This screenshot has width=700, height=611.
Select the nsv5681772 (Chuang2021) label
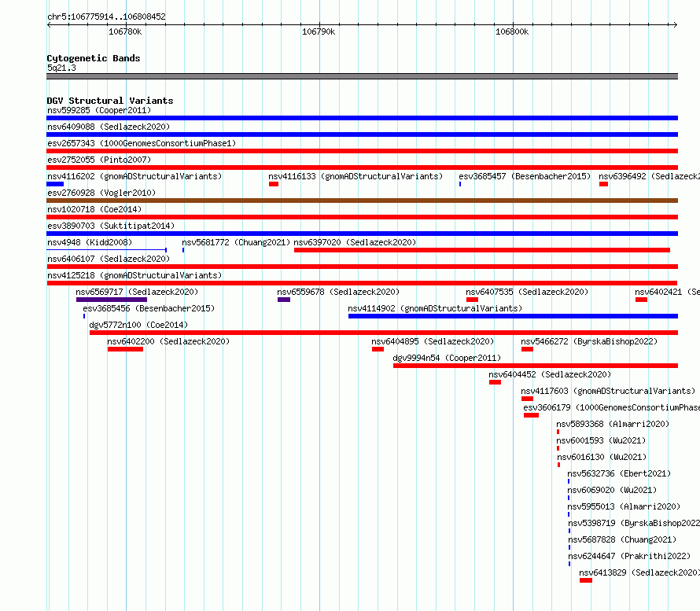point(236,242)
